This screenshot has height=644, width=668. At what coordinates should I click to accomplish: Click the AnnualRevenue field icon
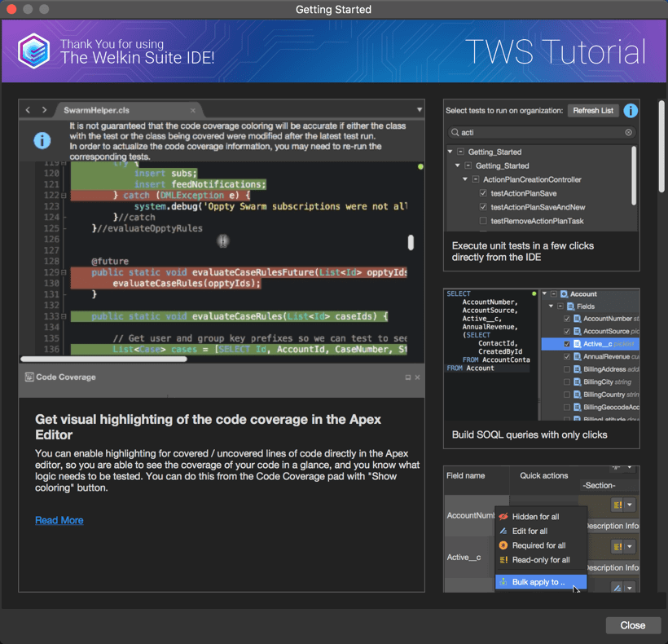point(578,357)
